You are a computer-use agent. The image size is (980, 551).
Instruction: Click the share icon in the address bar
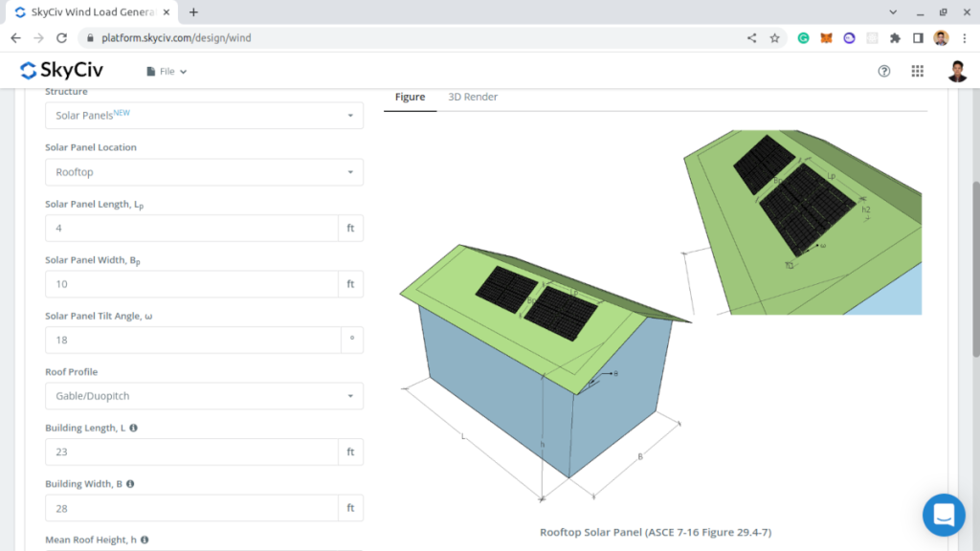[750, 38]
